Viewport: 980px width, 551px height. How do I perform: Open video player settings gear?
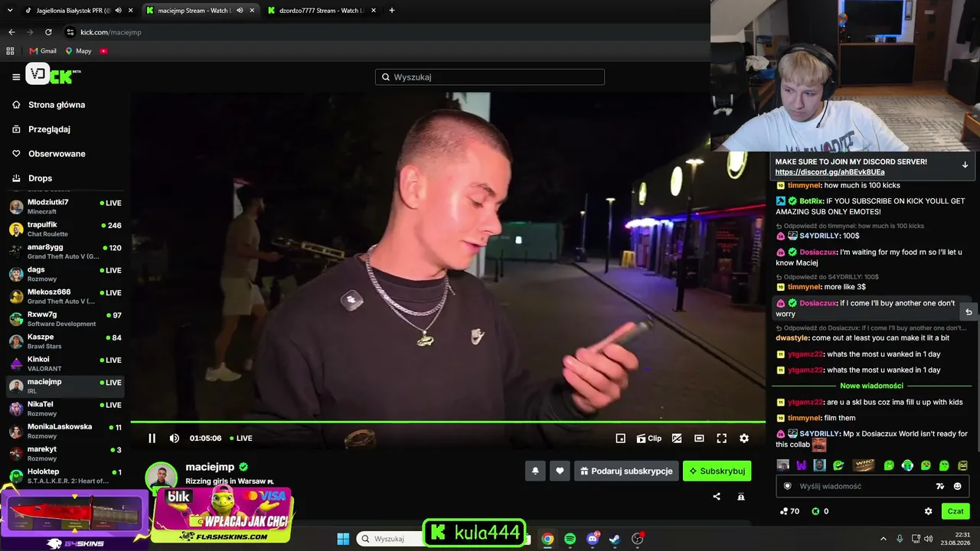tap(744, 439)
